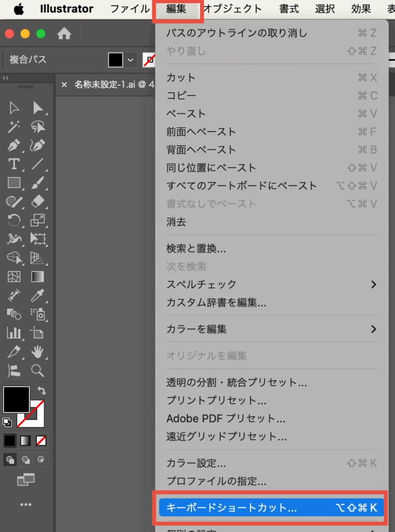The width and height of the screenshot is (395, 532).
Task: Open the 書式 menu
Action: point(289,9)
